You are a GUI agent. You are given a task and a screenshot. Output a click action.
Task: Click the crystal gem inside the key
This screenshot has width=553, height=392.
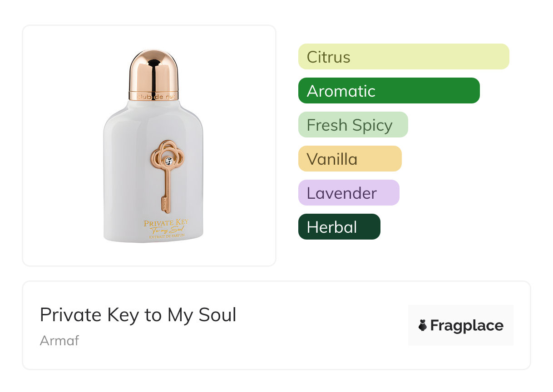pyautogui.click(x=168, y=161)
